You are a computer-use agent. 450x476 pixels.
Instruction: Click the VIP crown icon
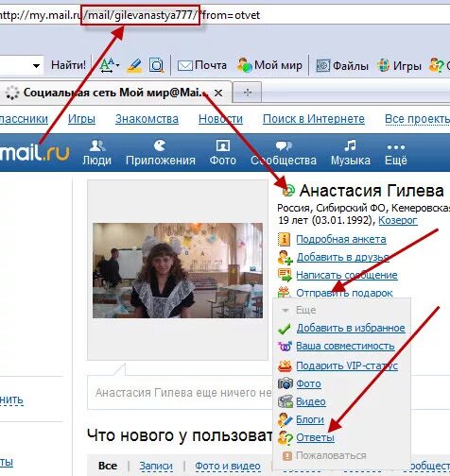[286, 365]
